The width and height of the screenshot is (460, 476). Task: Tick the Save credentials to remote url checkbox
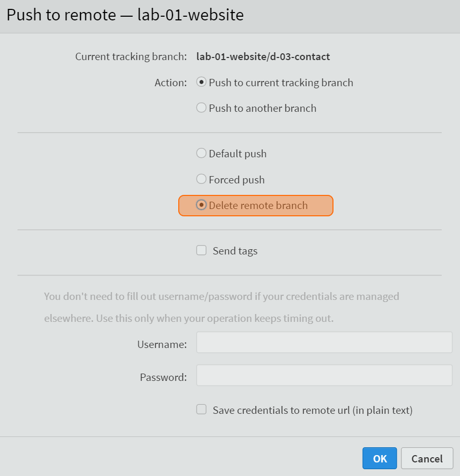tap(201, 410)
